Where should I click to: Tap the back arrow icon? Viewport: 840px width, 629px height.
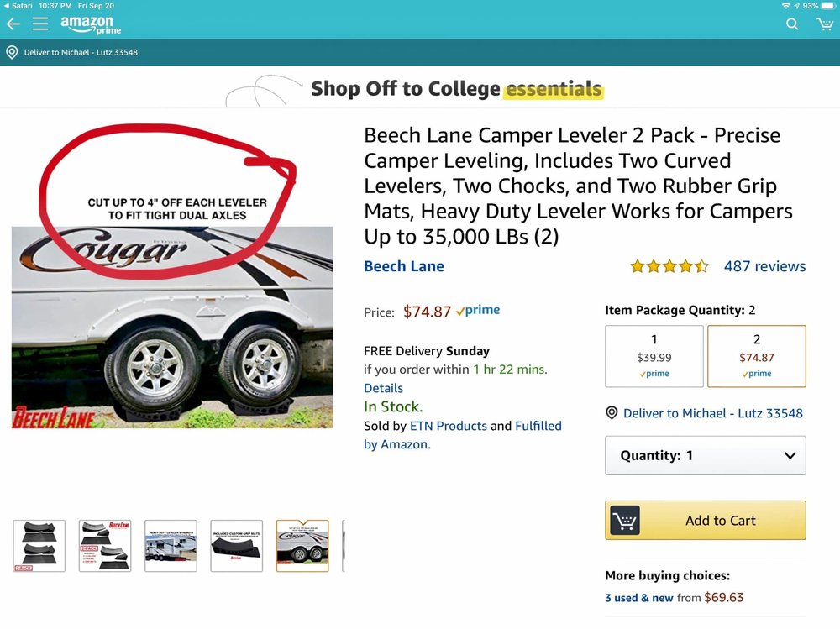pos(13,24)
